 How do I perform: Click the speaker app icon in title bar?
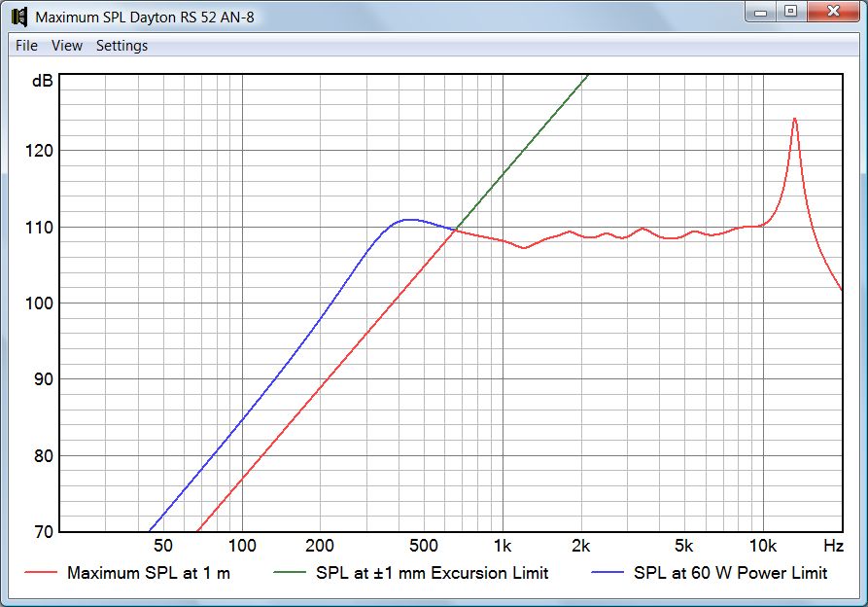tap(19, 17)
